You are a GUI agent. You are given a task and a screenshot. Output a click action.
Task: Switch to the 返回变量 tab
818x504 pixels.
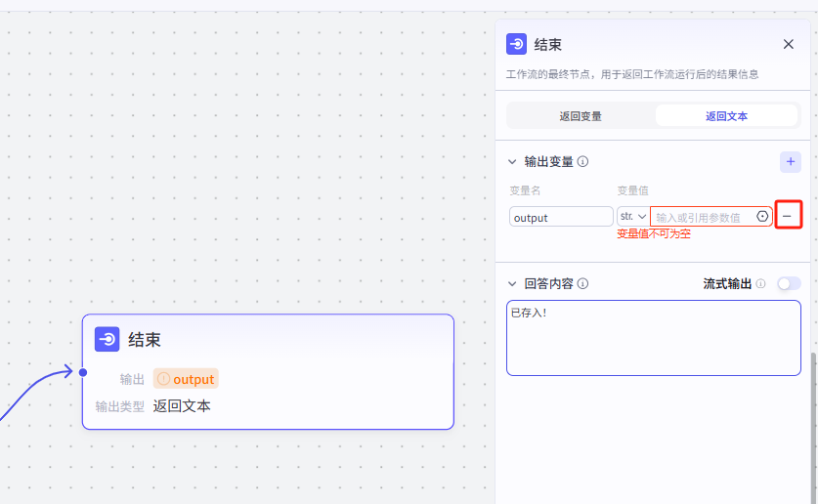[581, 115]
